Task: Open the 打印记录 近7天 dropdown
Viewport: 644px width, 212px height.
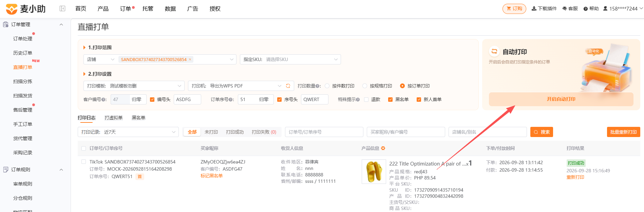Action: (x=128, y=132)
